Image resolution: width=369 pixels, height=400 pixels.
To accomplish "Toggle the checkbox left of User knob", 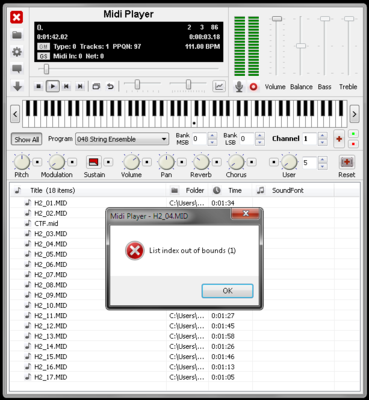I will (274, 162).
